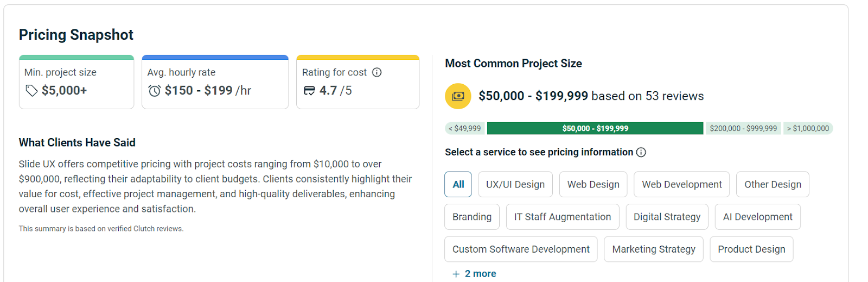Click the What Clients Have Said heading
The height and width of the screenshot is (282, 868).
coord(77,142)
